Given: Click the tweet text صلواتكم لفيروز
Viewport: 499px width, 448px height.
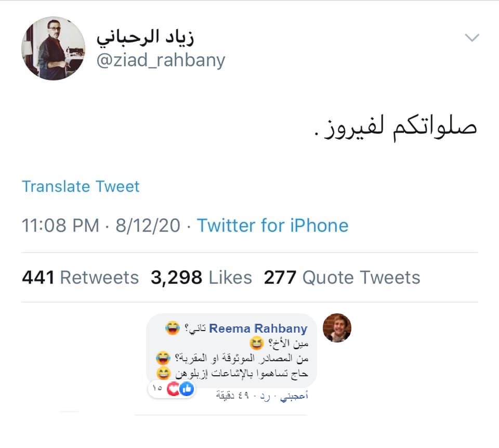Looking at the screenshot, I should click(x=396, y=127).
